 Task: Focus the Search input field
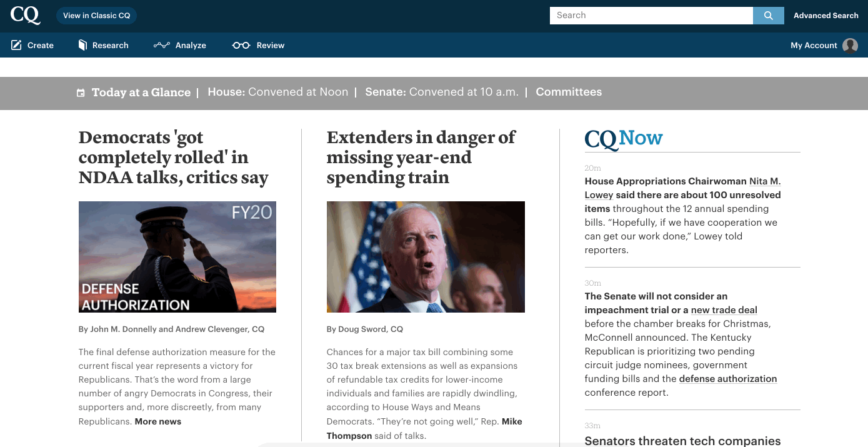(651, 16)
